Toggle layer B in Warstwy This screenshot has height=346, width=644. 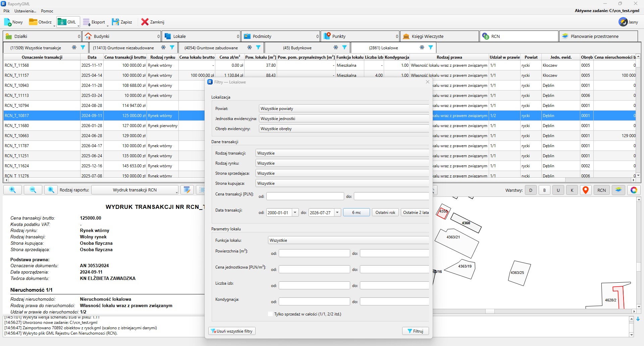coord(544,190)
